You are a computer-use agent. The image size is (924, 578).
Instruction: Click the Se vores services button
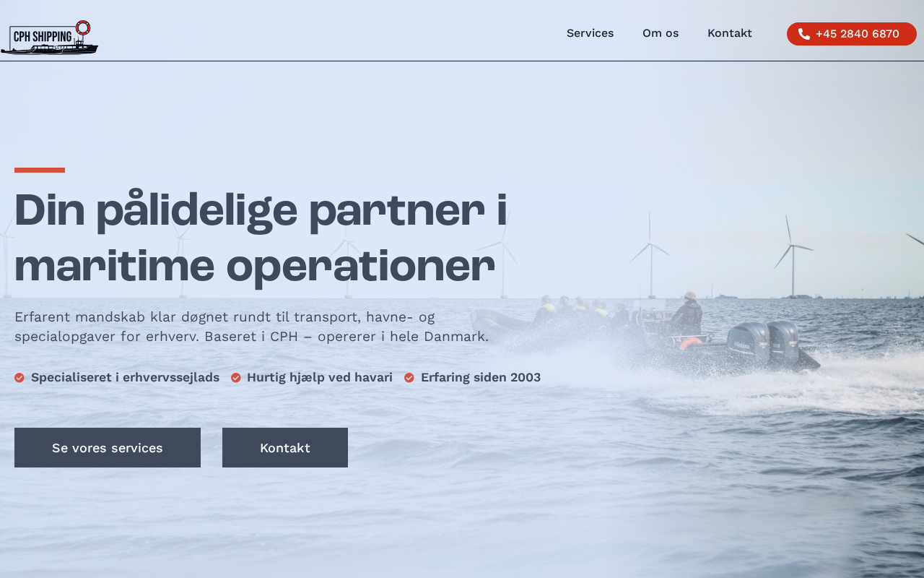(x=108, y=448)
